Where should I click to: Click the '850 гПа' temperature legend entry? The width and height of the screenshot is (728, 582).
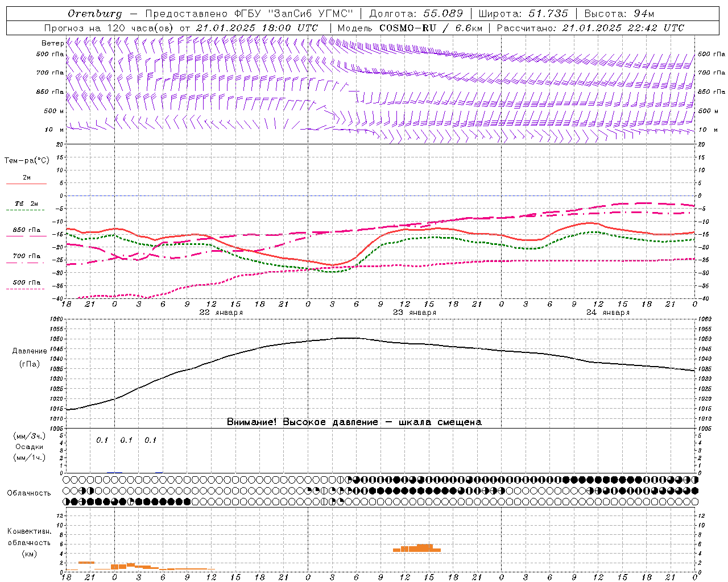click(x=27, y=230)
